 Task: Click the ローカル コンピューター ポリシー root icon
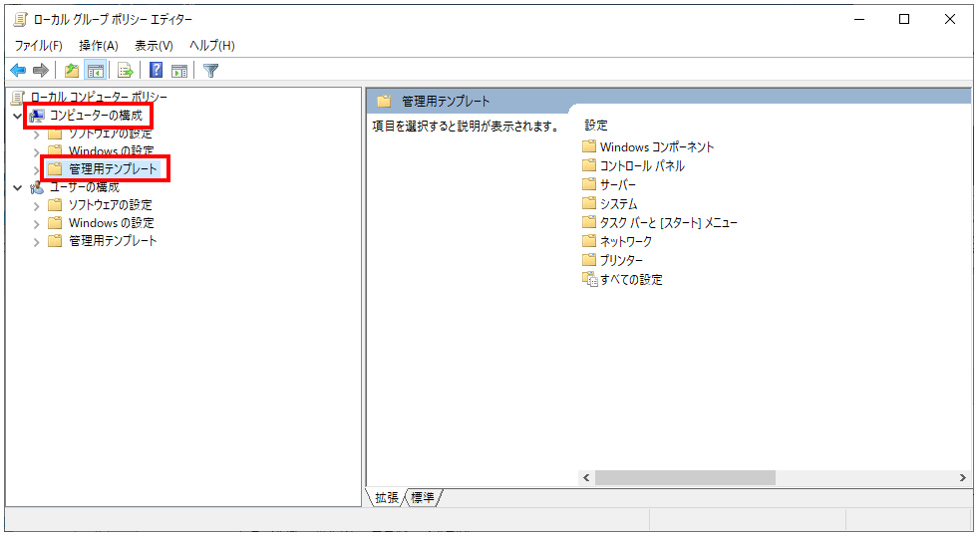[19, 98]
